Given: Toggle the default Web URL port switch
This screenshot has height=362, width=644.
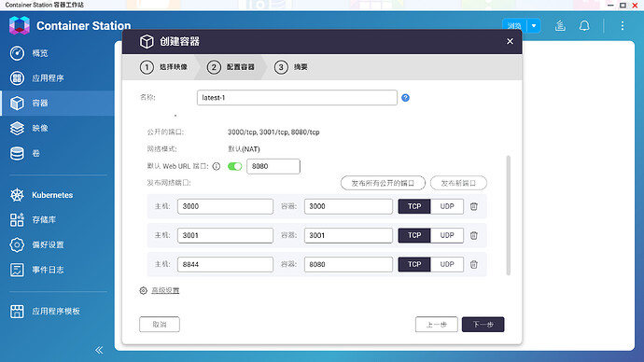Looking at the screenshot, I should pyautogui.click(x=235, y=166).
